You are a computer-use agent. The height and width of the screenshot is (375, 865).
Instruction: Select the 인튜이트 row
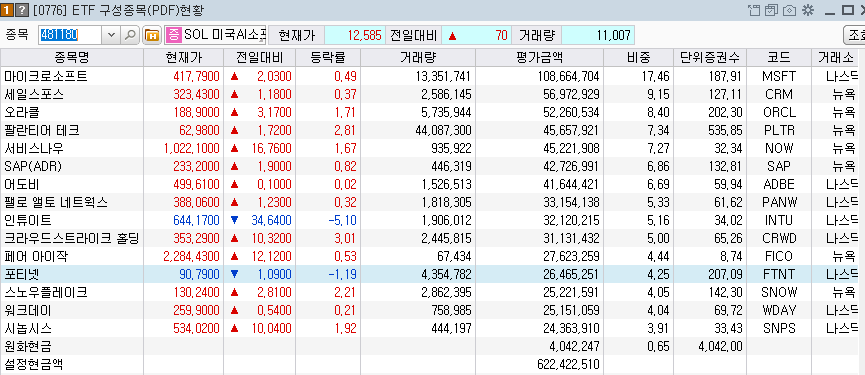point(429,220)
